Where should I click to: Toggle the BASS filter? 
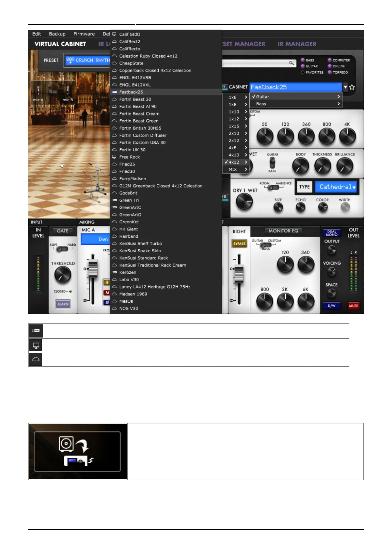pos(303,60)
